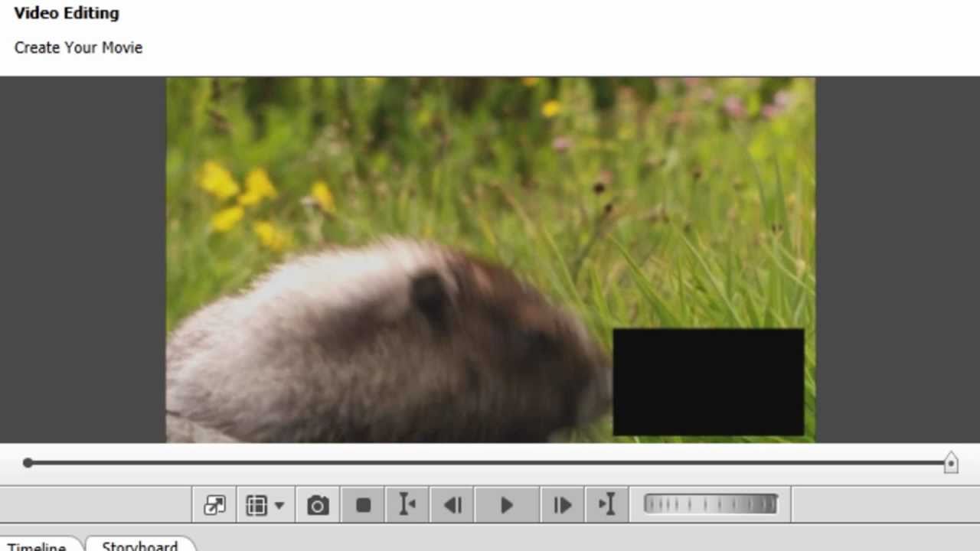This screenshot has width=980, height=551.
Task: Click the jog wheel speed control
Action: [x=711, y=504]
